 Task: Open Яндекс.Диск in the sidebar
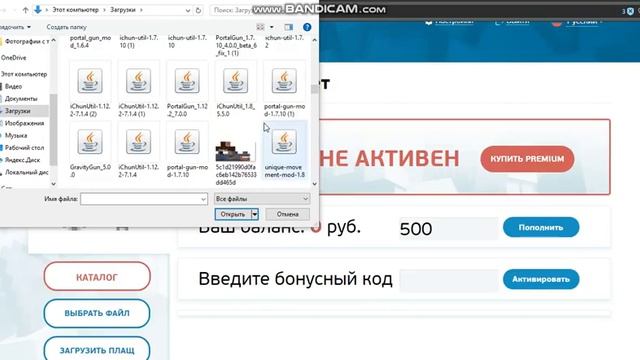point(22,160)
